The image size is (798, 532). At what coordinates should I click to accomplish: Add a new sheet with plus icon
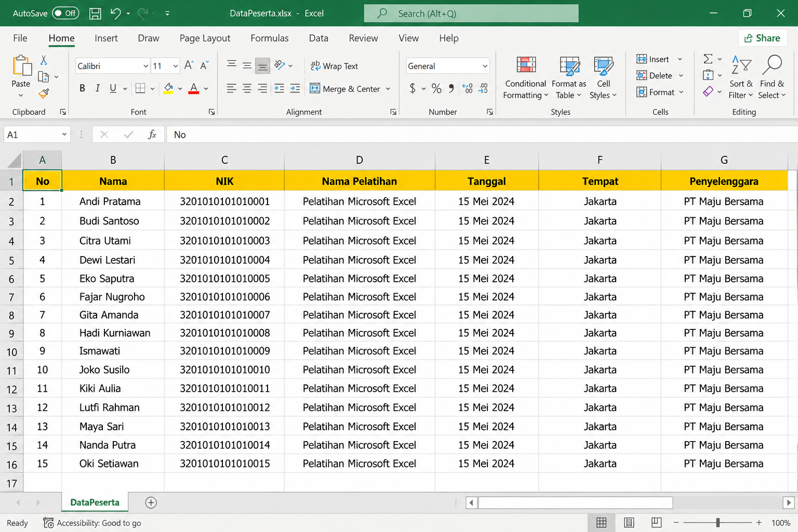[151, 502]
